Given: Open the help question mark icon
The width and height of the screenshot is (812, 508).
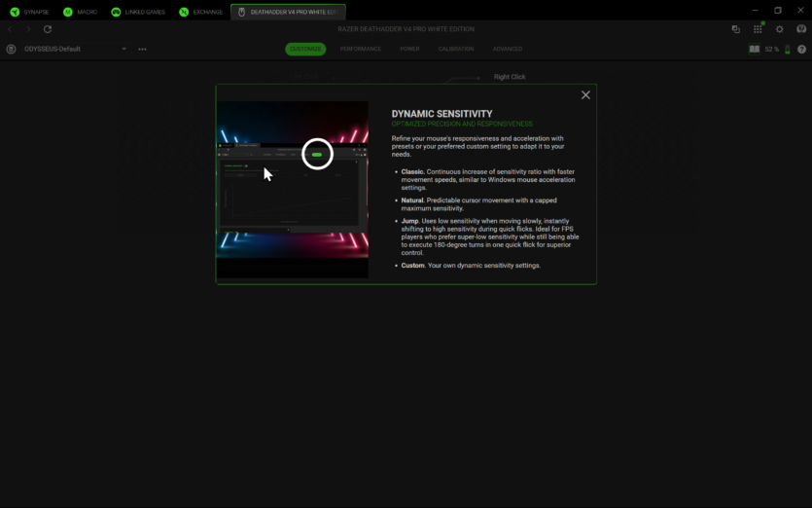Looking at the screenshot, I should 801,49.
